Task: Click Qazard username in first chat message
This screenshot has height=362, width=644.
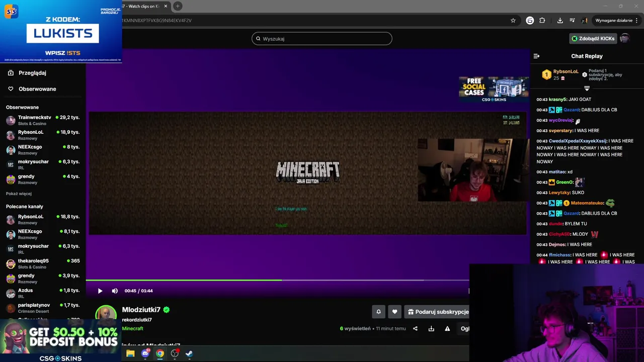Action: 571,110
